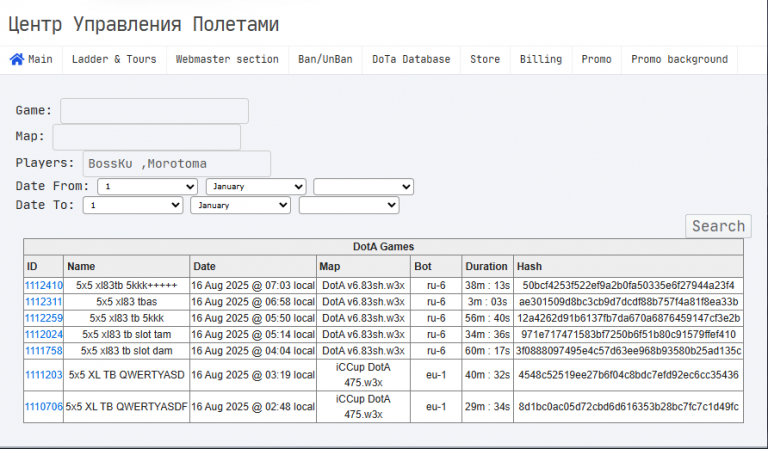Open game ID 1112311 link
Image resolution: width=768 pixels, height=449 pixels.
pyautogui.click(x=44, y=302)
